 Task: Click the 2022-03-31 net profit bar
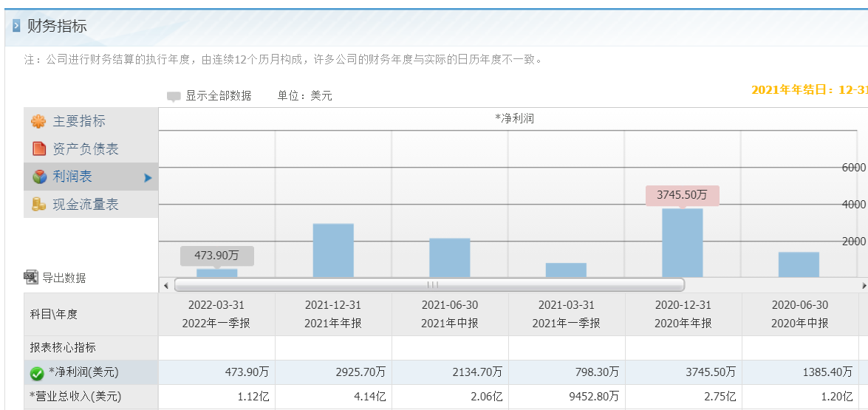[x=217, y=273]
